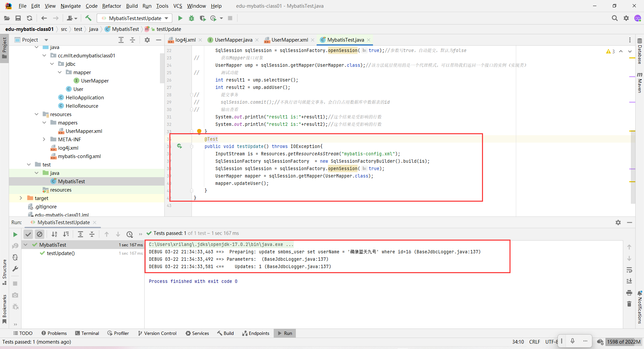Open the run configuration dropdown MybatisTest.testUpdate
Viewport: 644px width, 349px height.
click(135, 18)
